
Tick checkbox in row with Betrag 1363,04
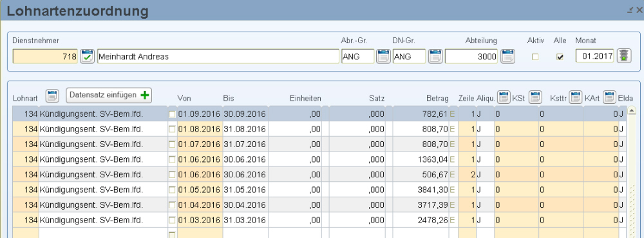(172, 159)
